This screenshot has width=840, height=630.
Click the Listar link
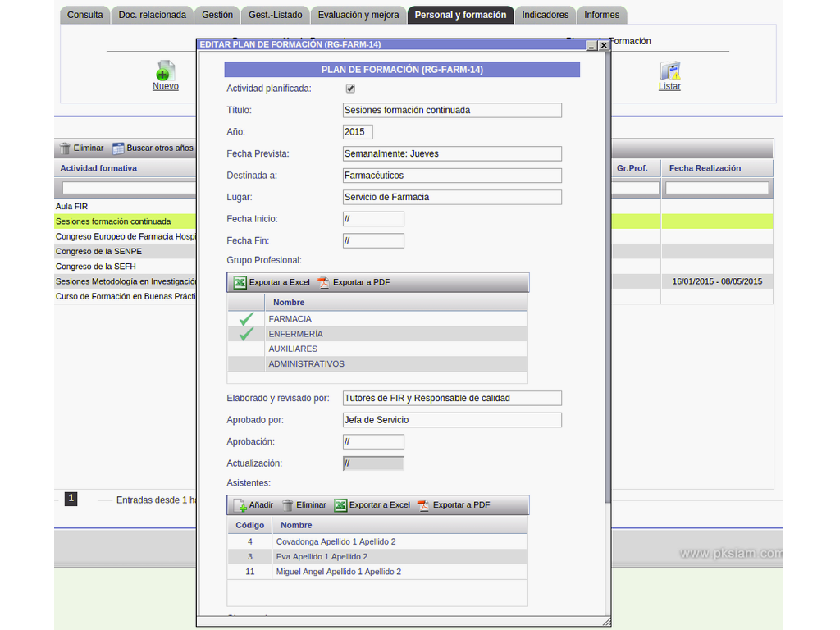tap(669, 86)
